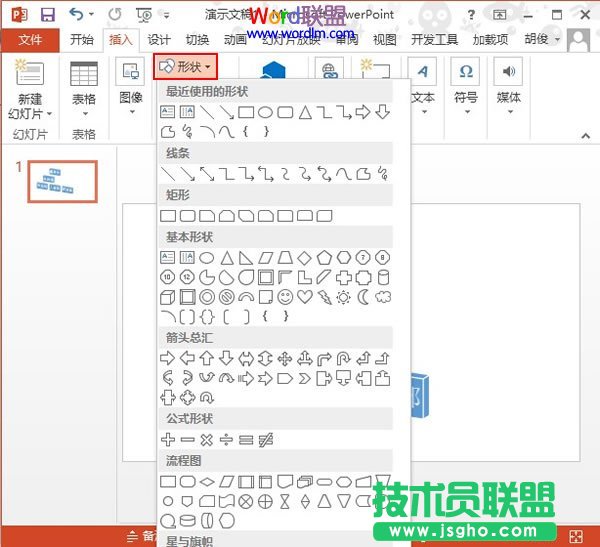Select the crescent moon shape
Screen dimensions: 600x547
pyautogui.click(x=364, y=297)
